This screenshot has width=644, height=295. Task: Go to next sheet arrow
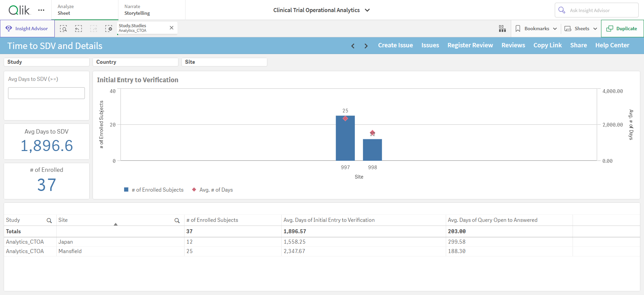(x=366, y=46)
